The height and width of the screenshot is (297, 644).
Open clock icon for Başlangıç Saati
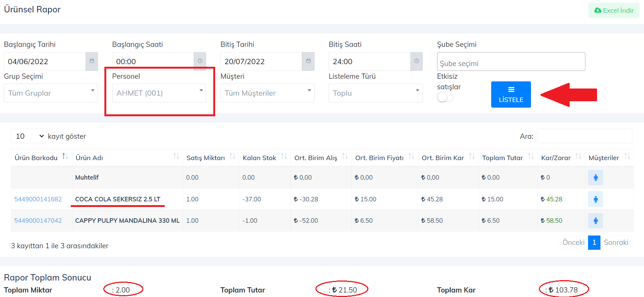200,61
